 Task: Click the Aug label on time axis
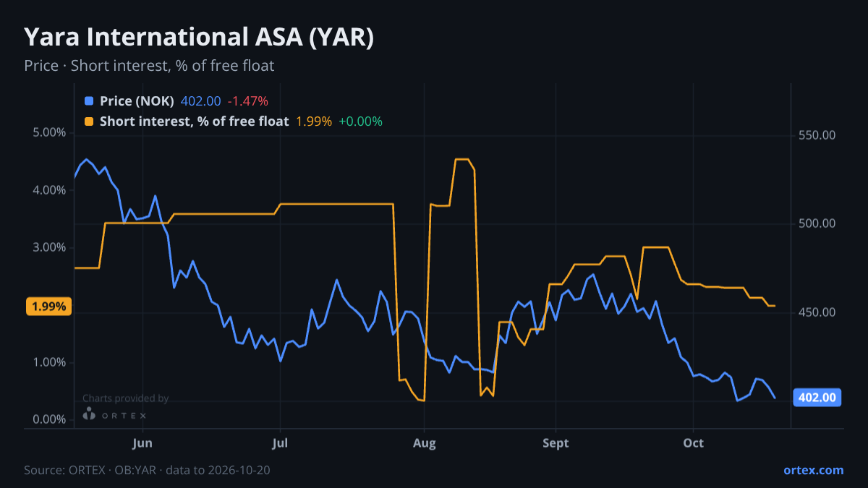point(424,442)
